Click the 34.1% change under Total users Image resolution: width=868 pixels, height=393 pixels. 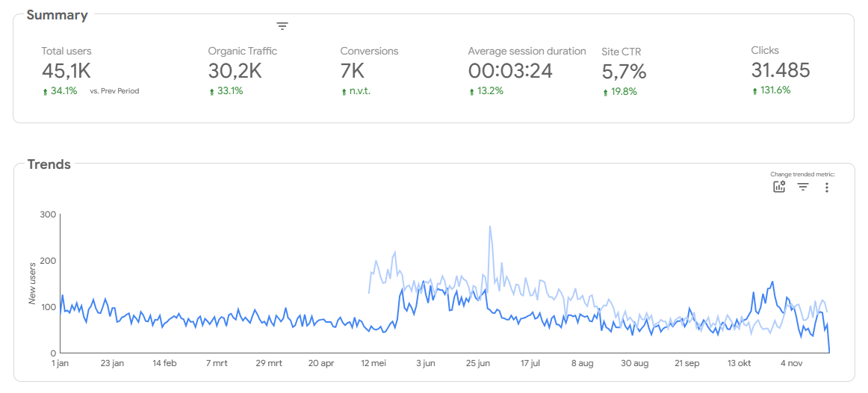63,91
